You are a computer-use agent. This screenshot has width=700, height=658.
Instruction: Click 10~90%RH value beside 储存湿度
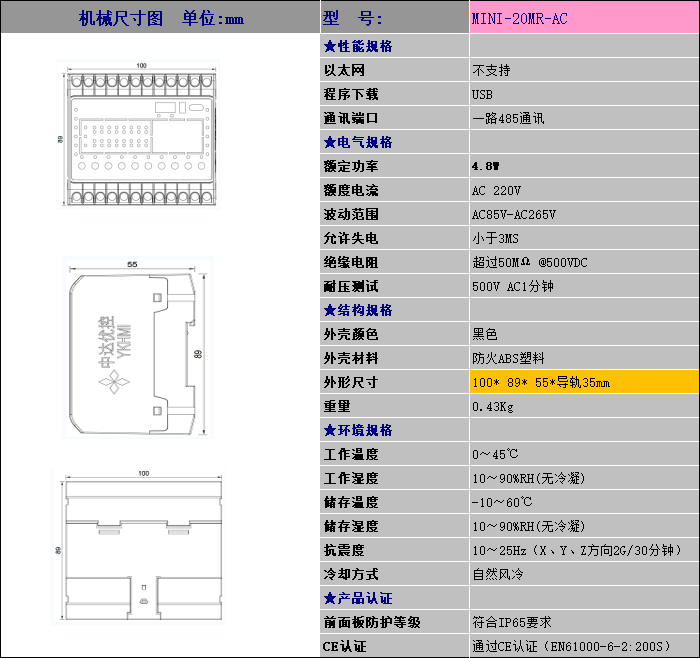[529, 526]
